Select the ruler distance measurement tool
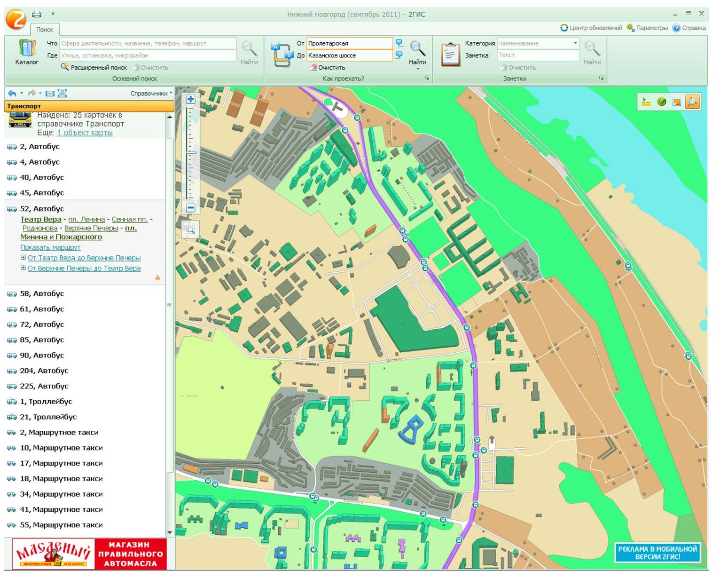The height and width of the screenshot is (586, 728). [646, 102]
